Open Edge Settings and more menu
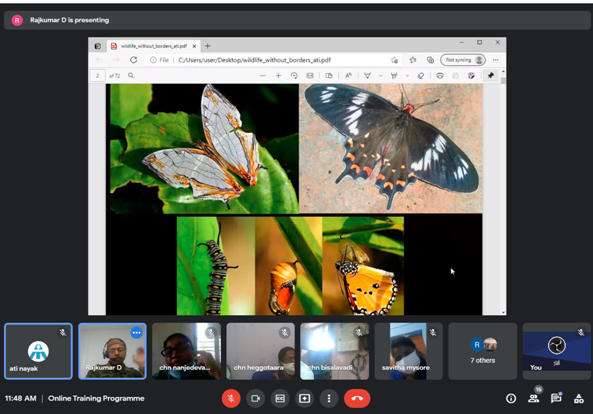 coord(495,60)
